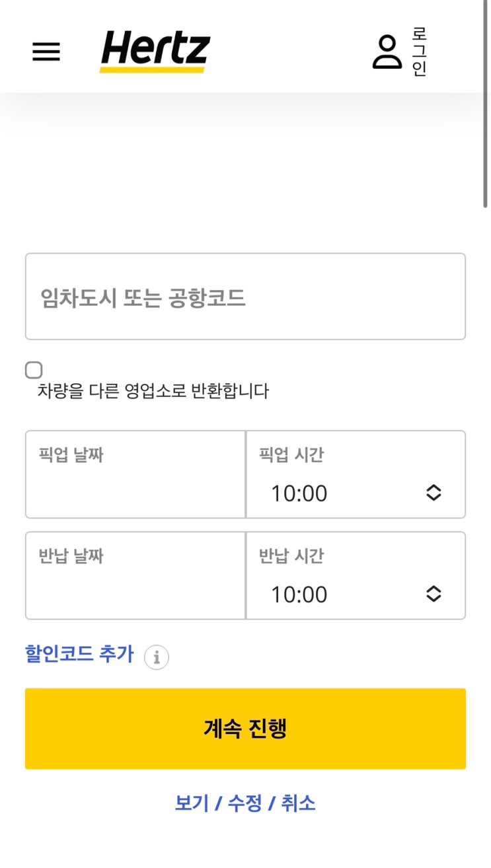Click the up-down arrows beside 반납 시간
The width and height of the screenshot is (491, 868).
[434, 594]
